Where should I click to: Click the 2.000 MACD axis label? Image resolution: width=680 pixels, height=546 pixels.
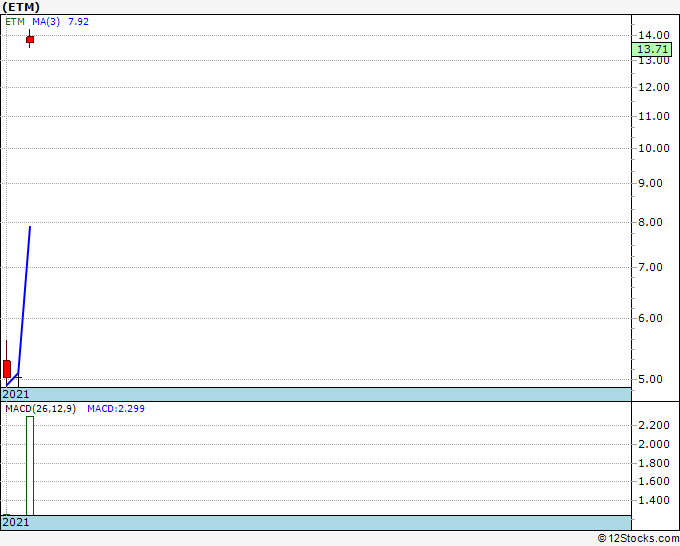[x=654, y=444]
